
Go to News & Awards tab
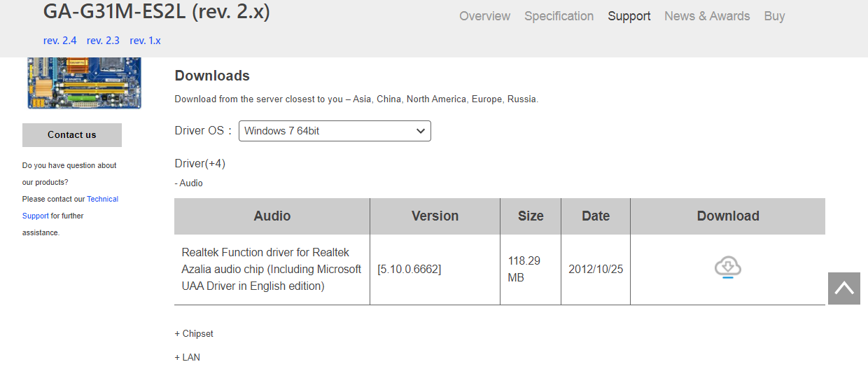click(706, 16)
